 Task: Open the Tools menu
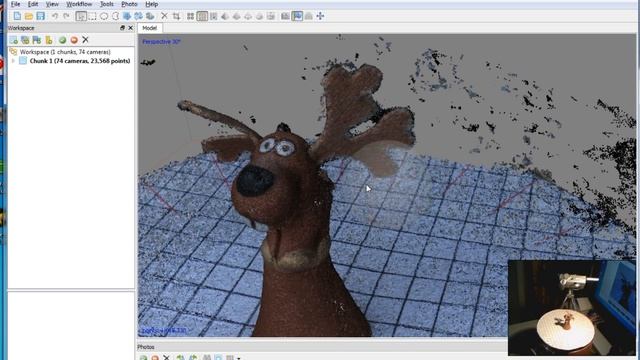coord(107,4)
